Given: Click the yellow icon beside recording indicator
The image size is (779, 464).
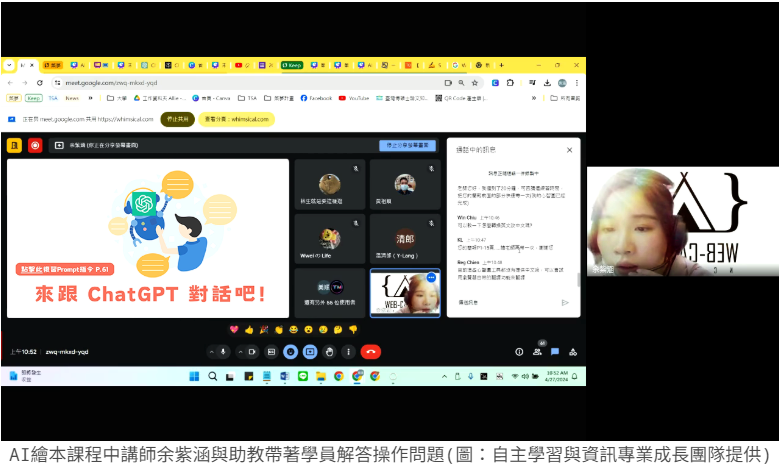Looking at the screenshot, I should pos(14,146).
